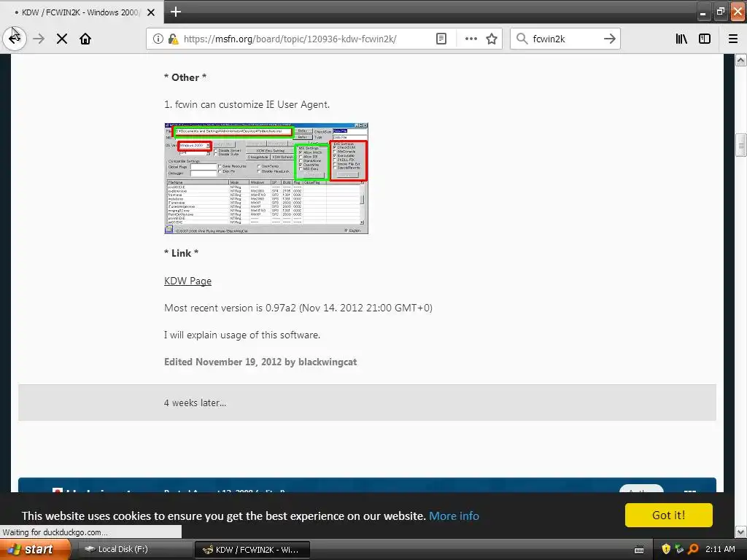Click the search magnifier icon
This screenshot has width=747, height=560.
[x=522, y=39]
